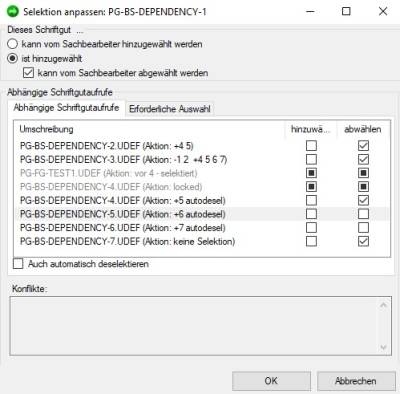Switch to the 'Erforderliche Auswahl' tab
Viewport: 400px width, 394px height.
coord(170,109)
